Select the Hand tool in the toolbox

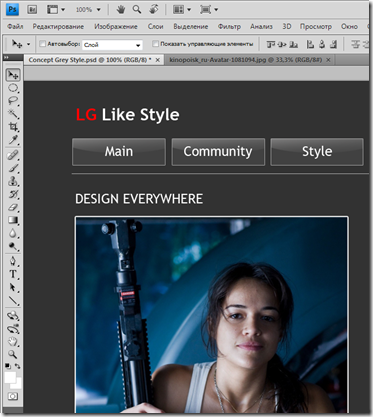[13, 342]
